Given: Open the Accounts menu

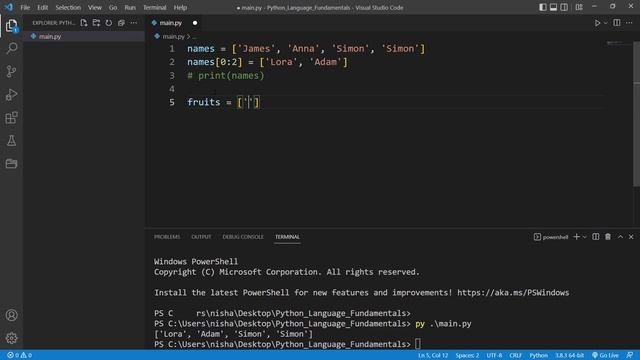Looking at the screenshot, I should [11, 315].
